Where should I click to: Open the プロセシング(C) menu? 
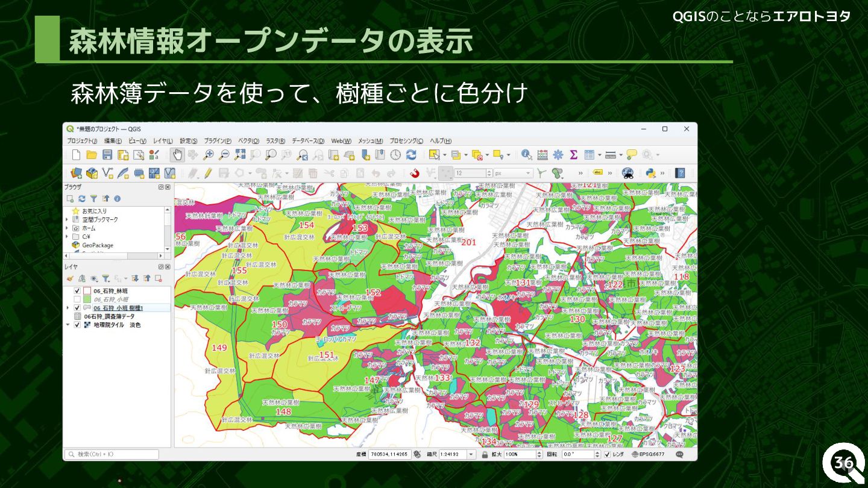coord(406,141)
